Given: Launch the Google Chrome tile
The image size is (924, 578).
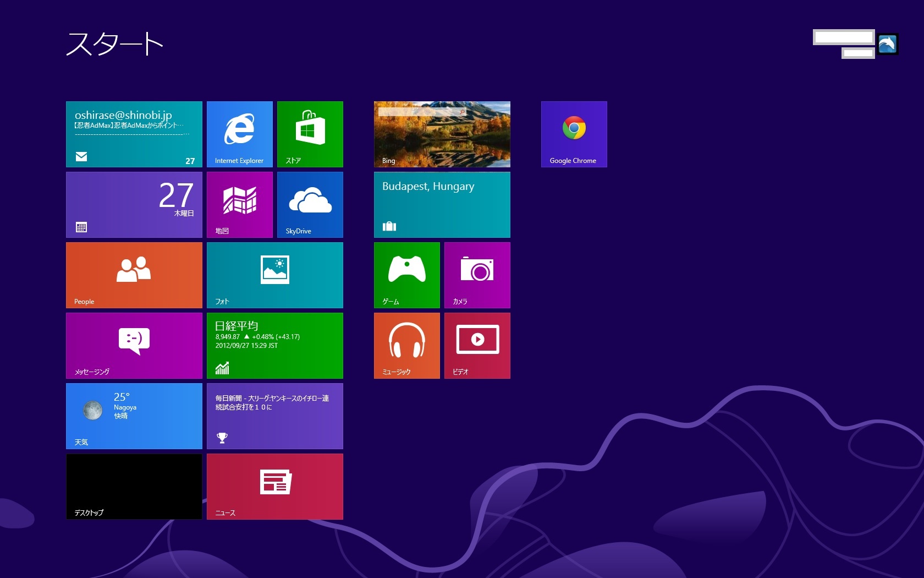Looking at the screenshot, I should click(574, 134).
